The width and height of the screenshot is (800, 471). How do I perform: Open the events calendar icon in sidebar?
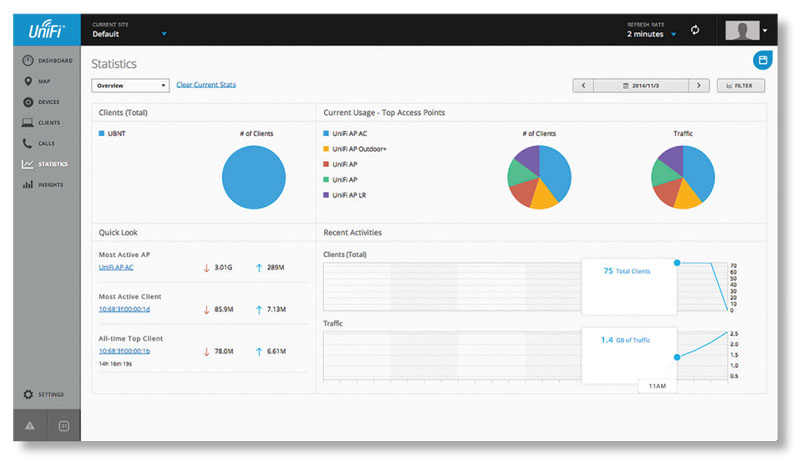tap(64, 426)
